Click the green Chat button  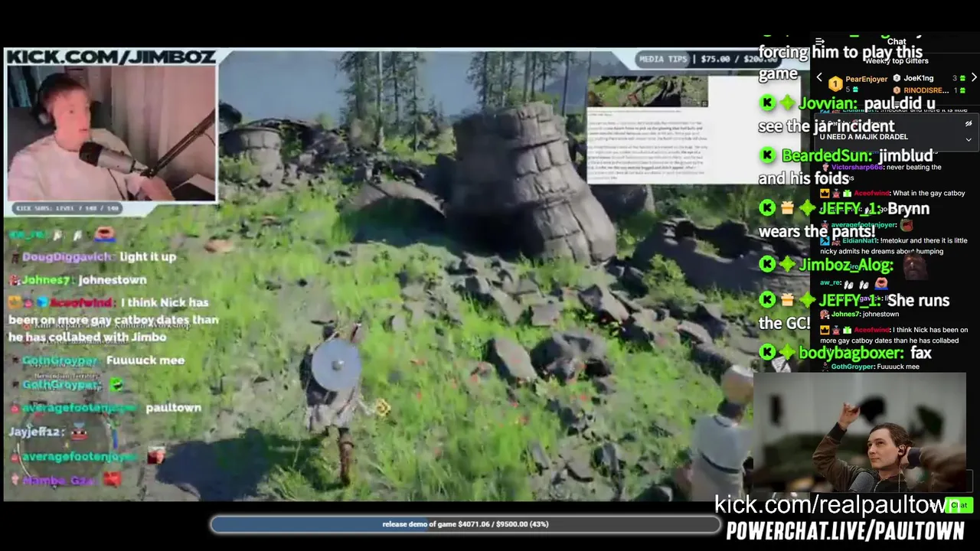coord(958,505)
